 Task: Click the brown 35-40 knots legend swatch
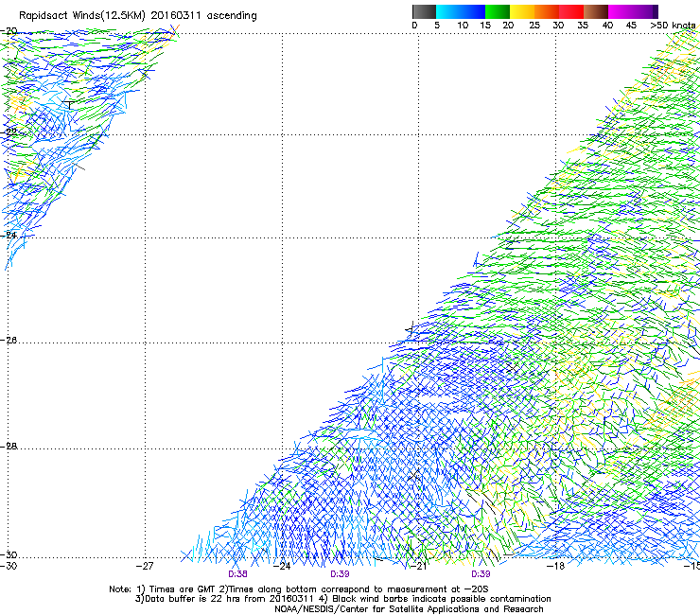point(596,11)
